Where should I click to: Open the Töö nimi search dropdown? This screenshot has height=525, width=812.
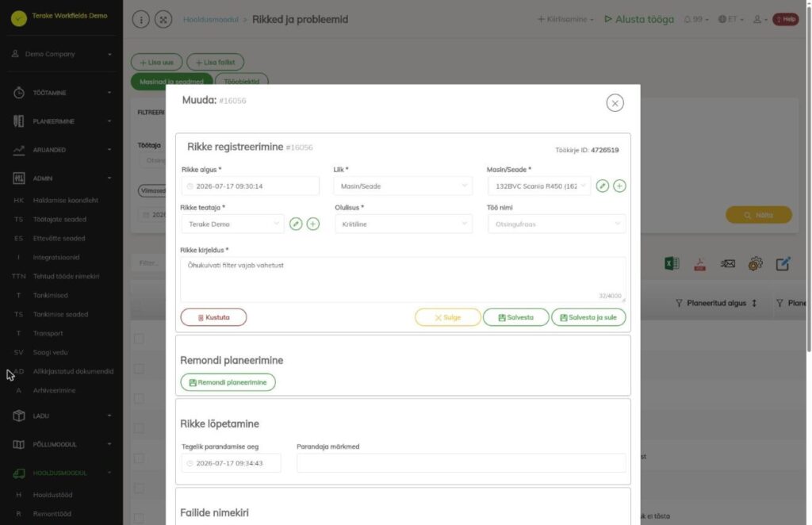557,224
